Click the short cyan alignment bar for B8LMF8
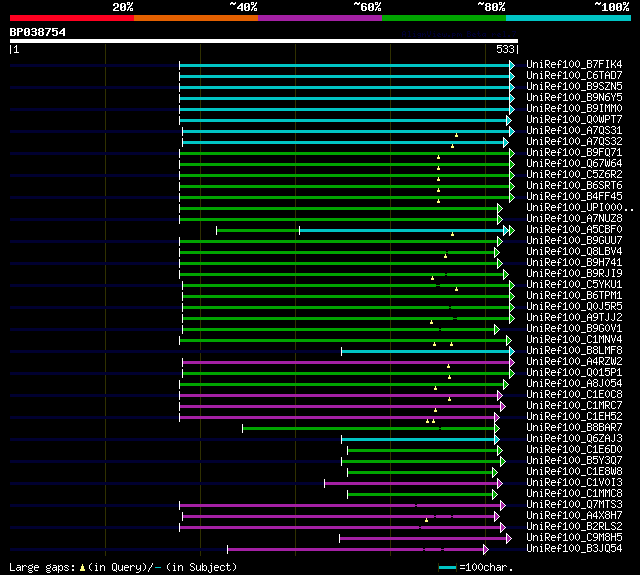 (x=426, y=351)
